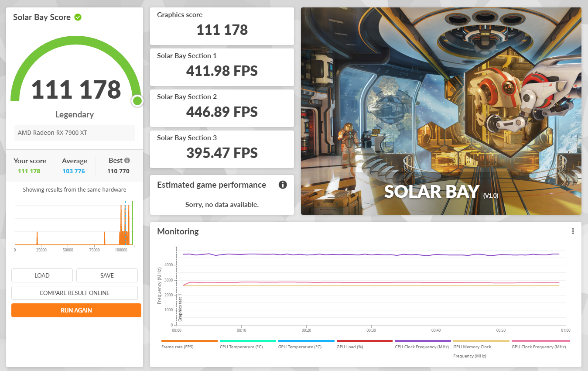Click the 00:10 time label on the Monitoring axis
This screenshot has height=371, width=588.
click(x=242, y=330)
